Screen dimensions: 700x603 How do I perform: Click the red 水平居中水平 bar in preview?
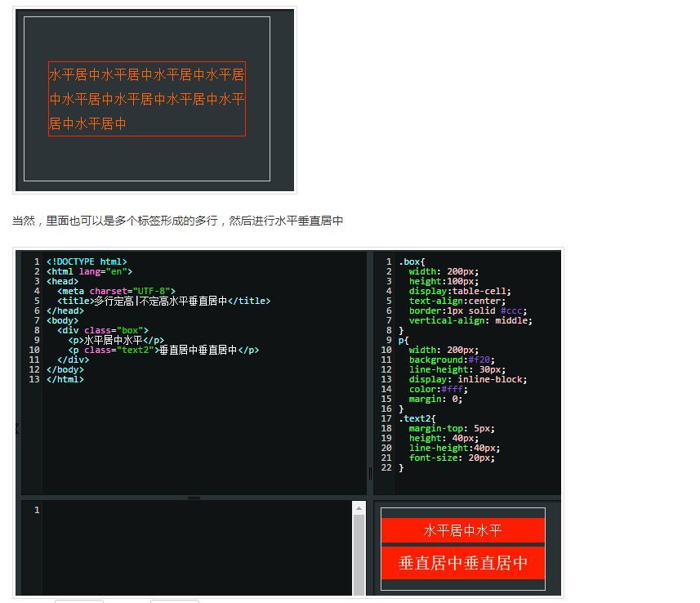(x=462, y=529)
